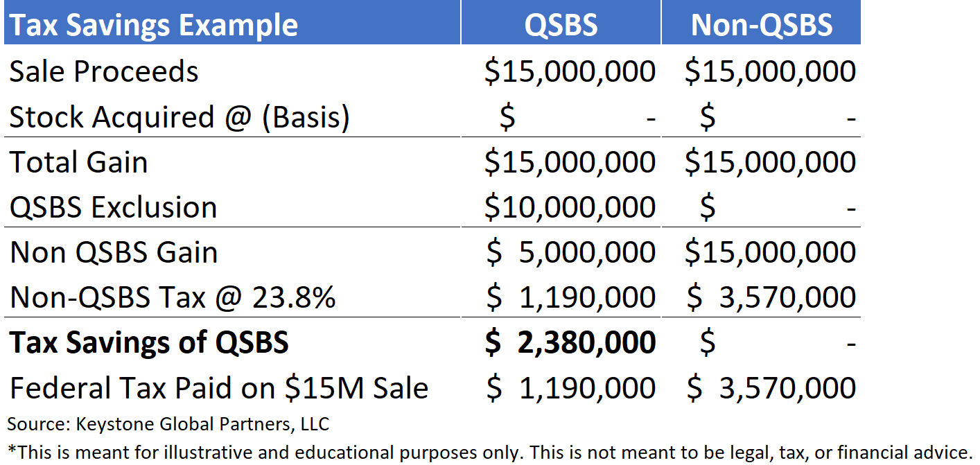
Task: Click the Non-QSBS Tax @ 23.8% label
Action: (x=173, y=298)
